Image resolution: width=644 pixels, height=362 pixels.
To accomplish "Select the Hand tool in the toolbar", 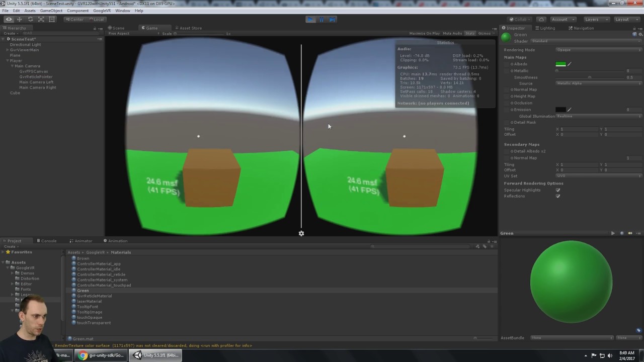I will pyautogui.click(x=8, y=19).
